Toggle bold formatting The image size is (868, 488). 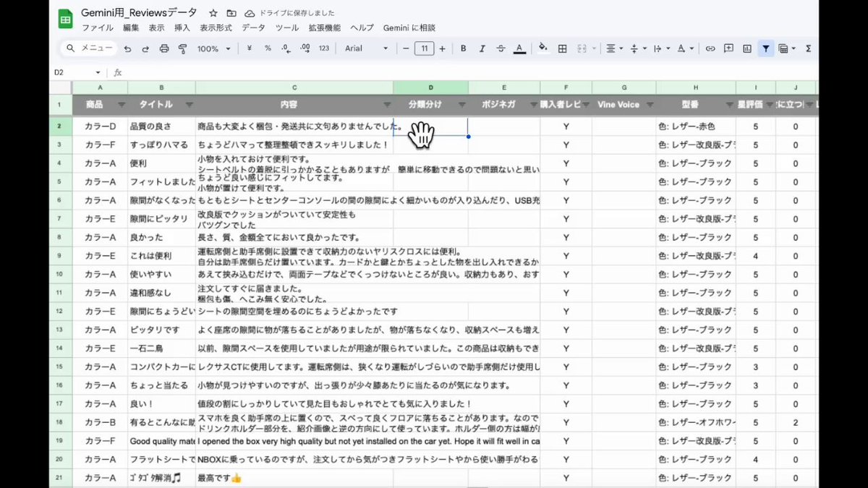coord(463,48)
